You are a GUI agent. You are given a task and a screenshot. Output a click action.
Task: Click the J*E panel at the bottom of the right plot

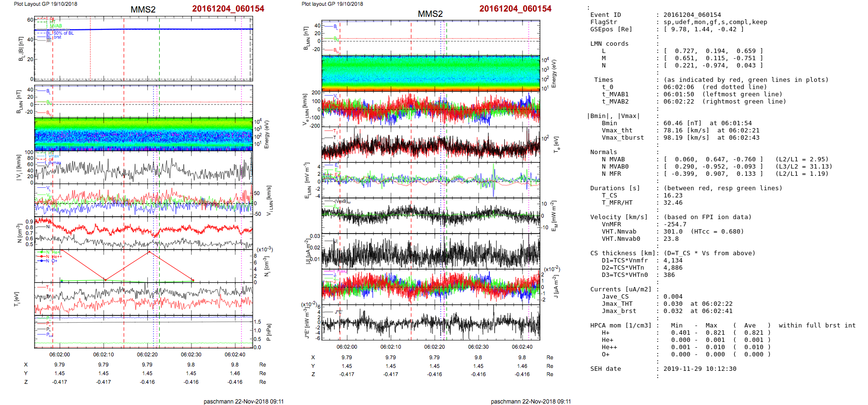pyautogui.click(x=431, y=323)
